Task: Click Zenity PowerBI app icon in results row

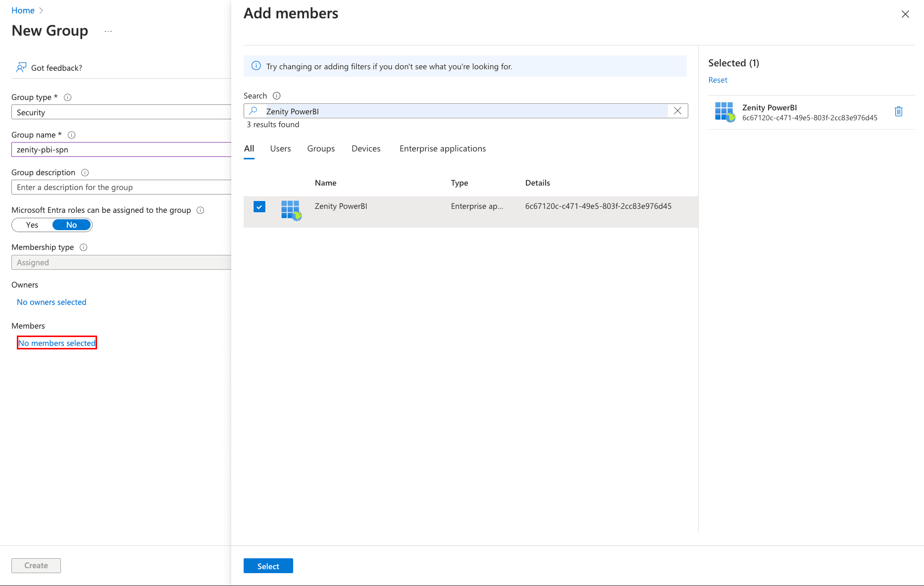Action: tap(291, 210)
